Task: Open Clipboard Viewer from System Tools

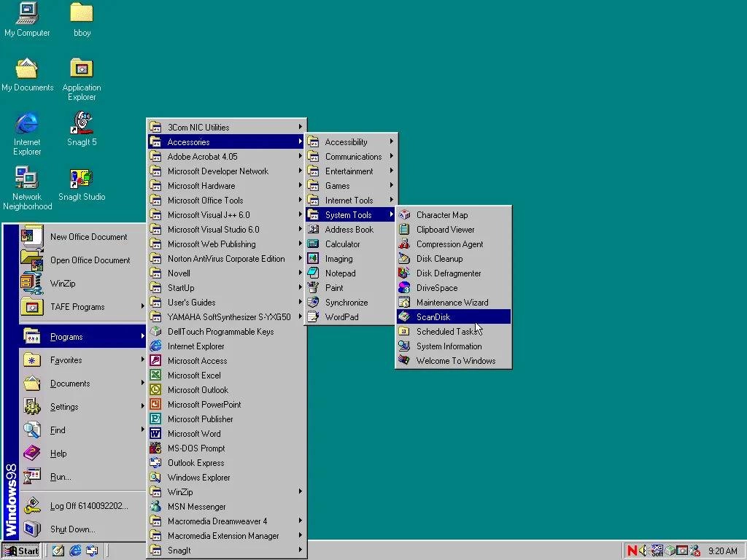Action: pos(454,229)
